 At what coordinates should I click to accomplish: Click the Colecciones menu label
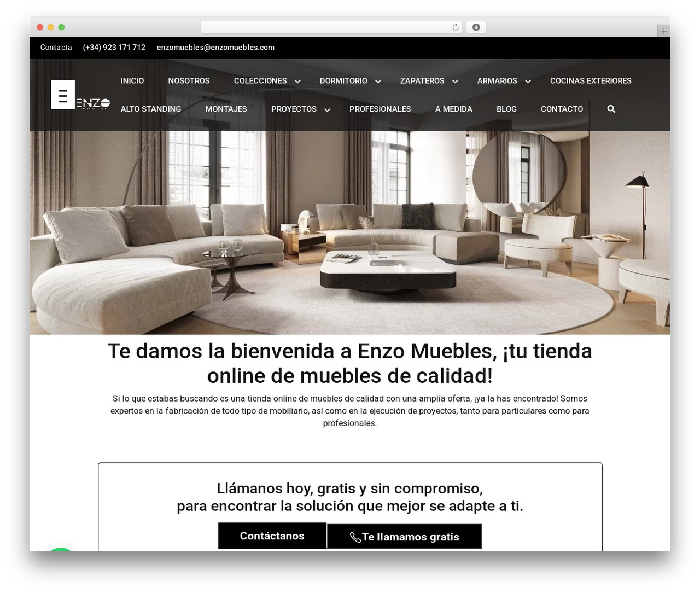tap(260, 80)
